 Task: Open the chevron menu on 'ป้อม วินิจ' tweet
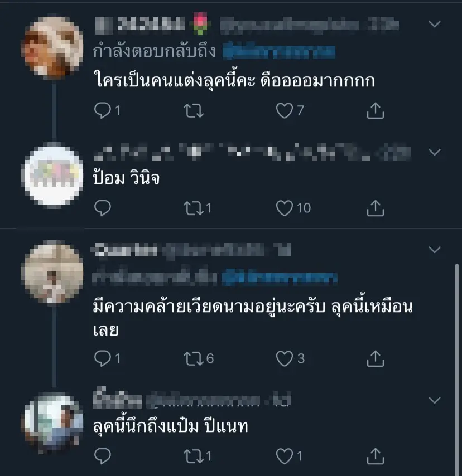(x=435, y=152)
